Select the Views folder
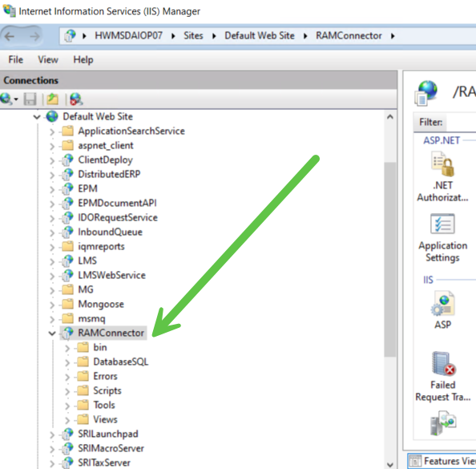 coord(105,419)
